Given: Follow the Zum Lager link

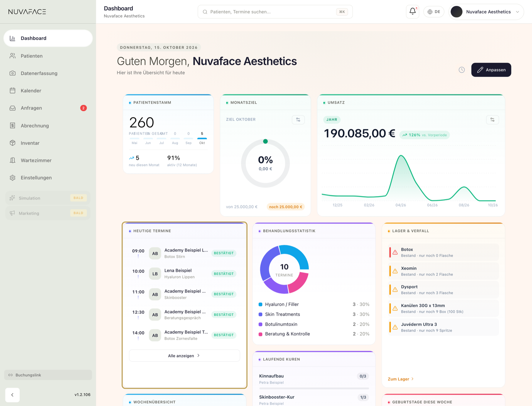Looking at the screenshot, I should [x=401, y=379].
